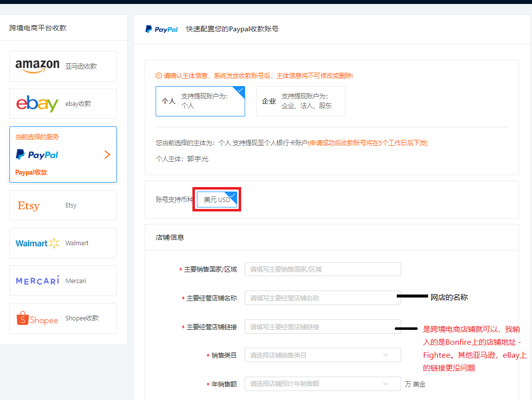Click the 个人主体: 郭宇光 text

[182, 159]
